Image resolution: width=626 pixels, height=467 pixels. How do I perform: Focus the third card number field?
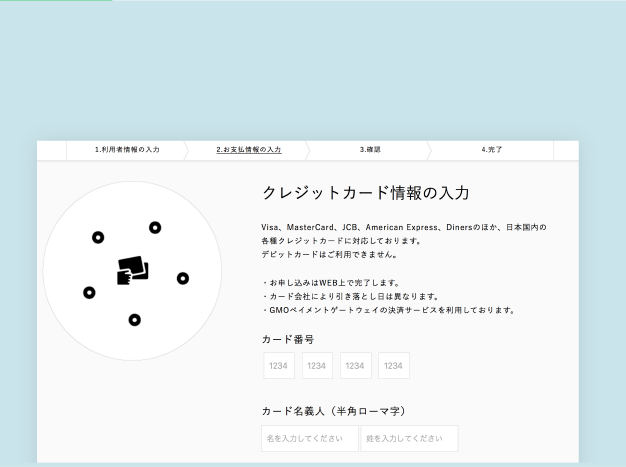pyautogui.click(x=355, y=365)
